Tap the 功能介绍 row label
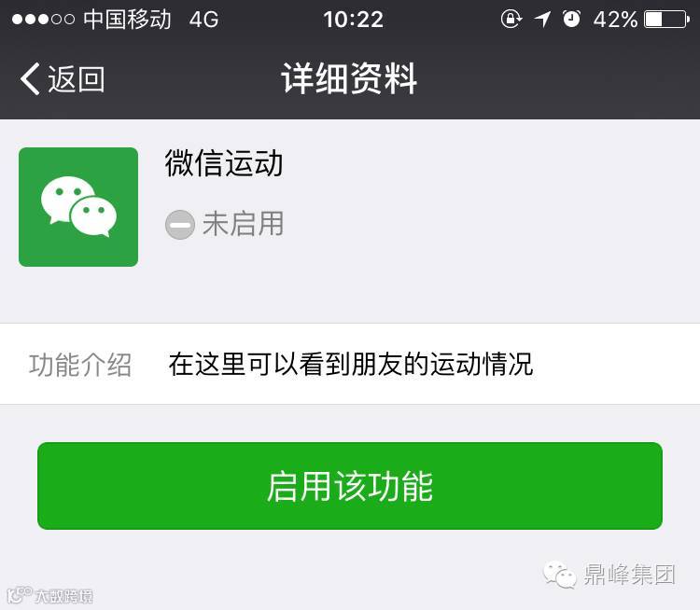The height and width of the screenshot is (610, 700). pyautogui.click(x=80, y=365)
